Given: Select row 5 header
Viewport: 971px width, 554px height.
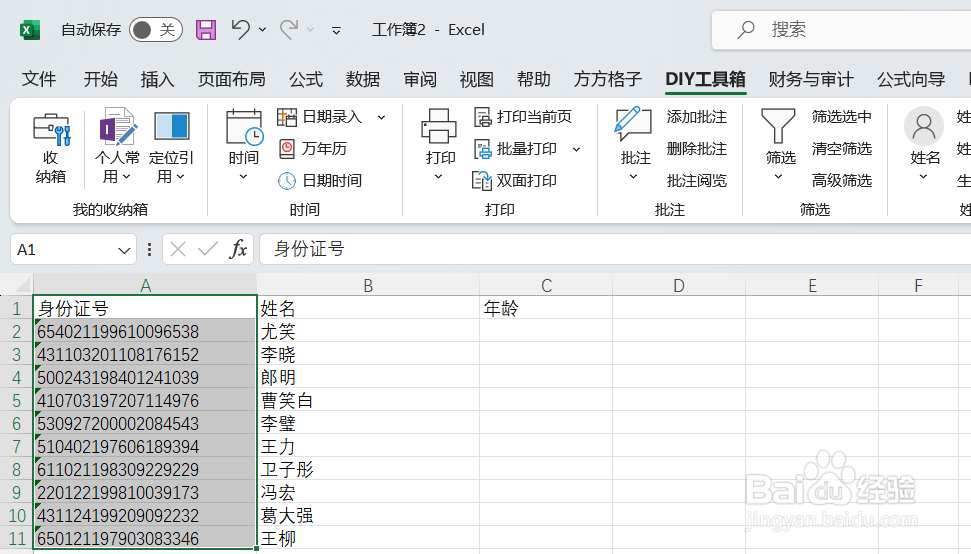Looking at the screenshot, I should coord(16,400).
